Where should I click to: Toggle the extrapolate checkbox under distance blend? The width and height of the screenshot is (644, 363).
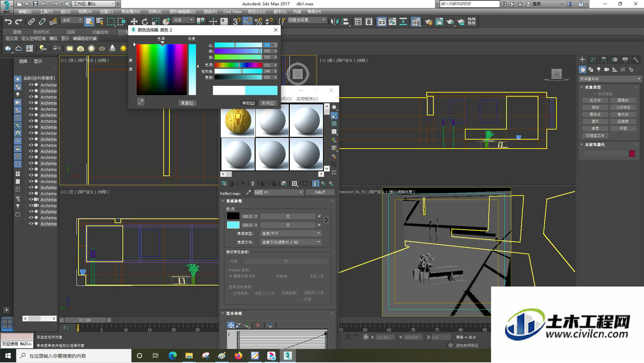click(301, 299)
